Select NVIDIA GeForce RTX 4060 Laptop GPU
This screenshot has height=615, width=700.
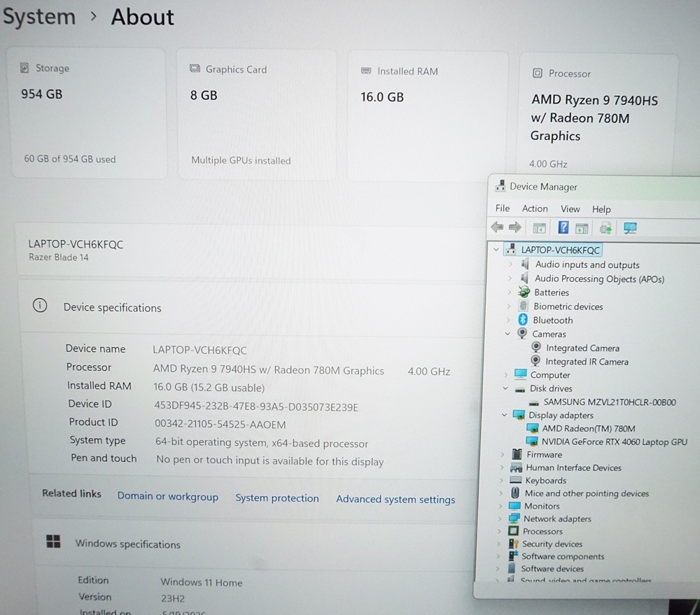[x=615, y=442]
